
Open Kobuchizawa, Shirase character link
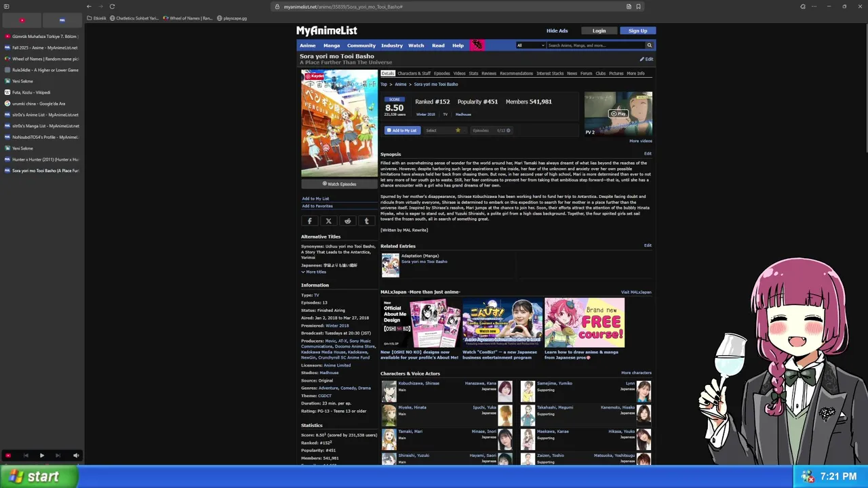click(418, 383)
